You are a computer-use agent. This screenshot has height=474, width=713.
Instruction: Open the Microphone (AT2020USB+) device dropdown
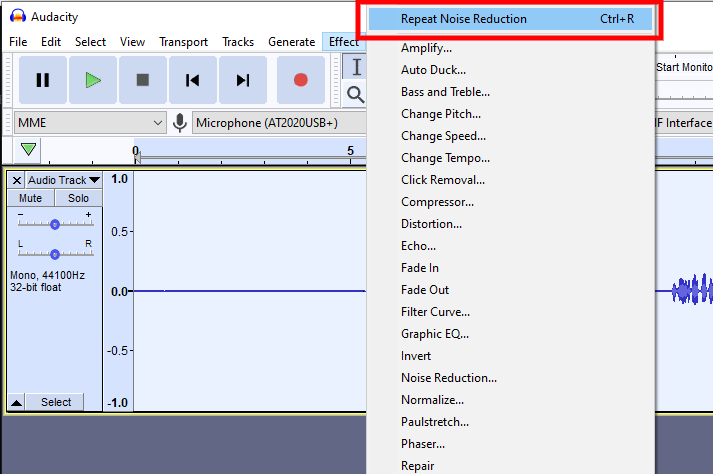coord(279,123)
